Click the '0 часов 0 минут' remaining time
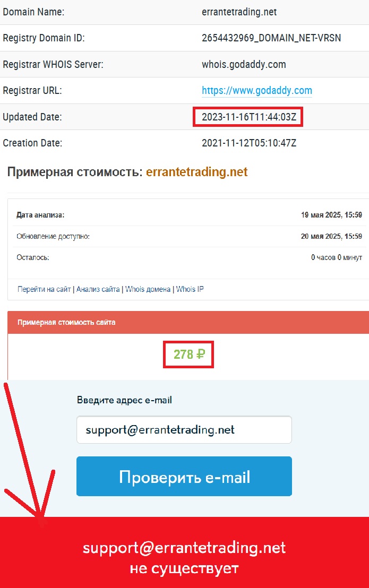The width and height of the screenshot is (369, 588). click(337, 257)
